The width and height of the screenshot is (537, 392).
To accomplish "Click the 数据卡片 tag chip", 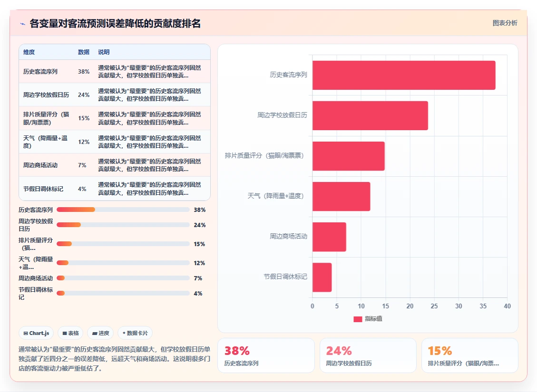I will (x=135, y=333).
